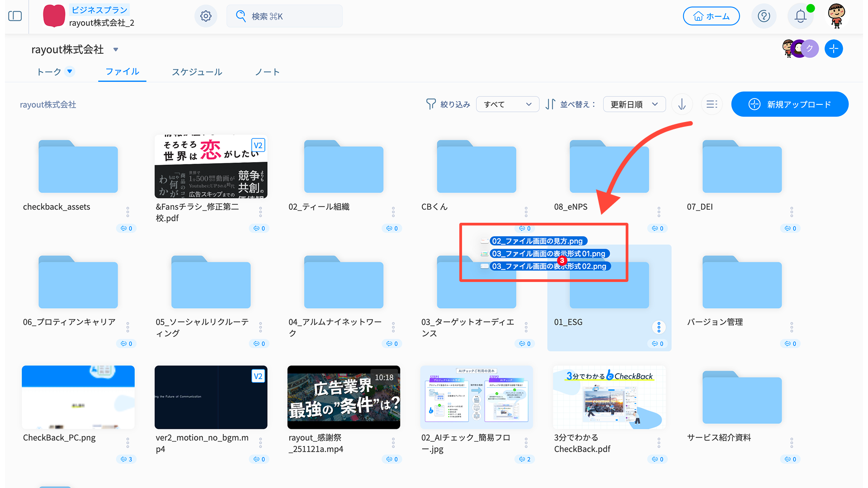Open notifications bell icon
Screen dimensions: 868x488
point(800,16)
